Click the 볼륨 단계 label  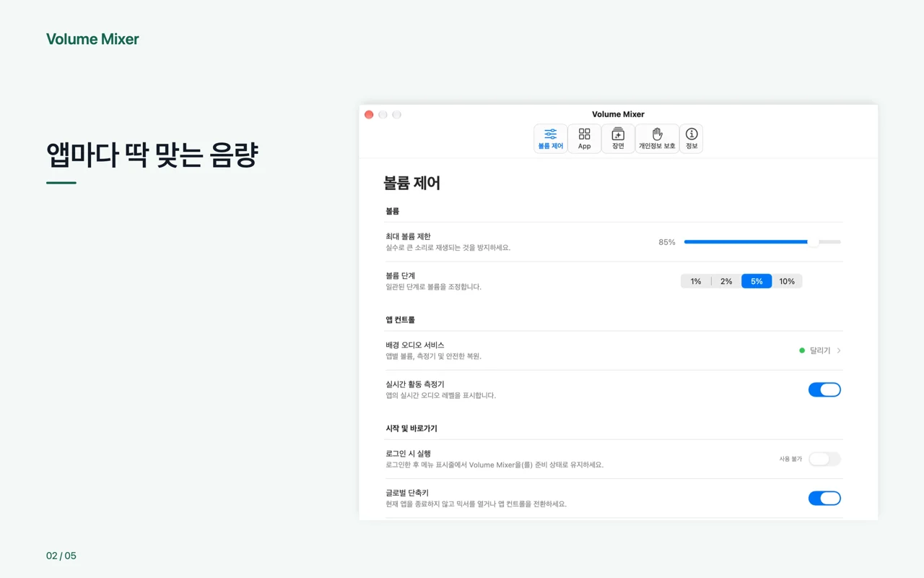(x=401, y=276)
